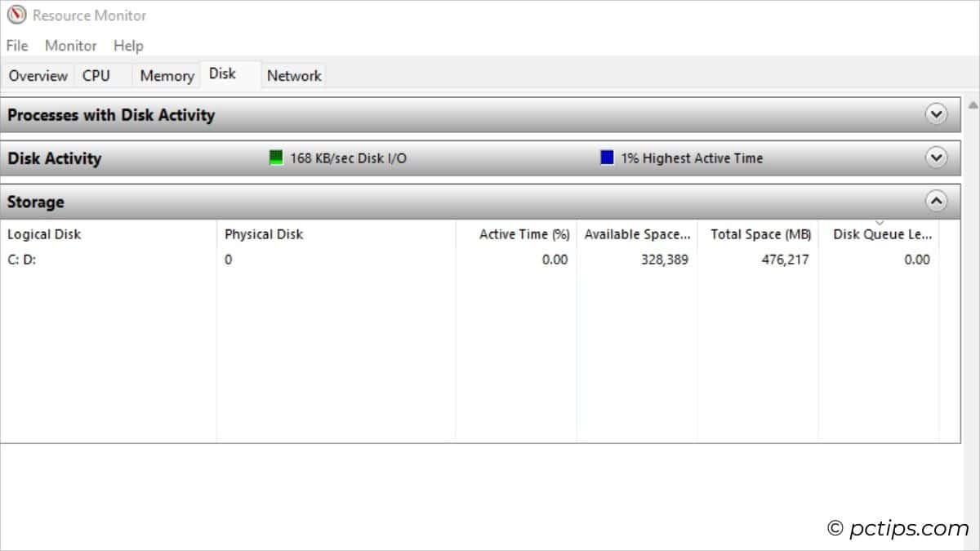Sort by the Active Time (%) column
This screenshot has height=551, width=980.
coord(524,234)
